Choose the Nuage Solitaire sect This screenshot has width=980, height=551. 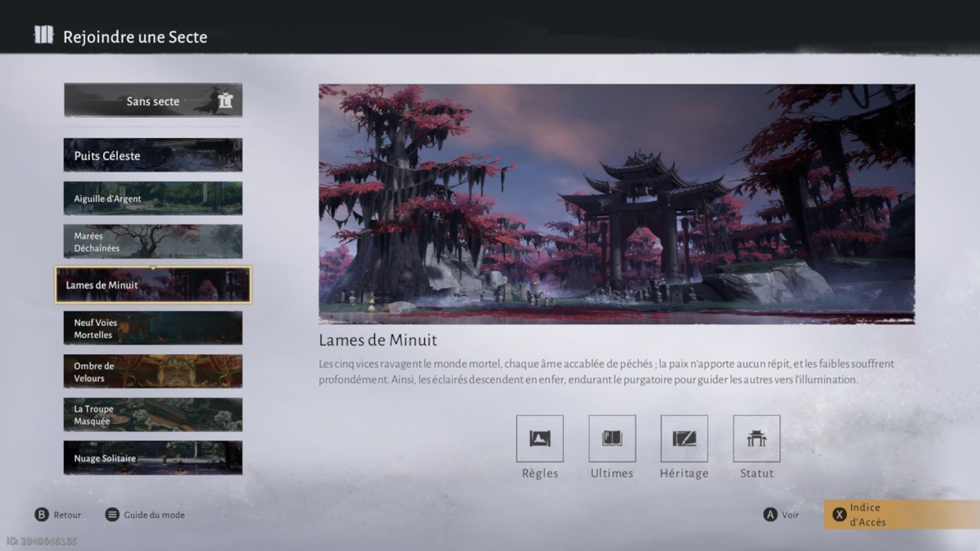tap(153, 458)
